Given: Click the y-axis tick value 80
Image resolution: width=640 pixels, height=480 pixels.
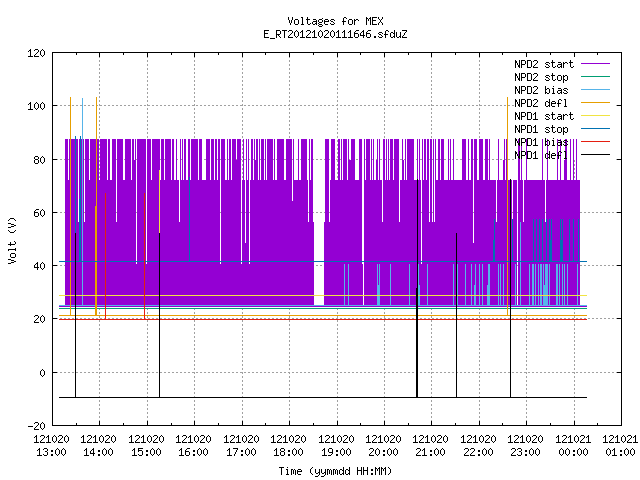Looking at the screenshot, I should coord(39,160).
